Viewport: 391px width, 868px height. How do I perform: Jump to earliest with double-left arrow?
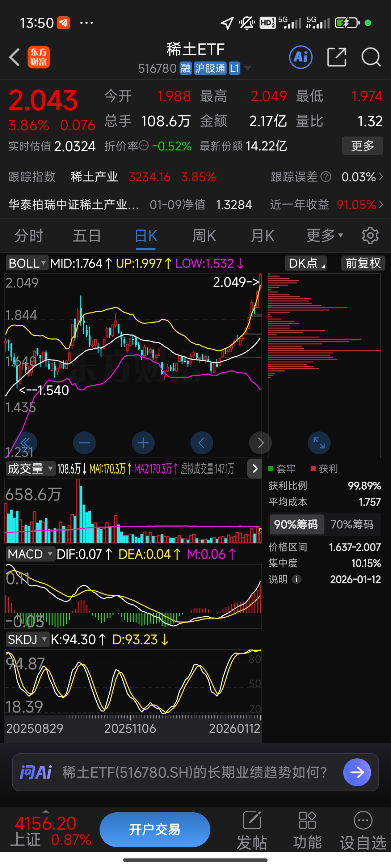coord(25,443)
